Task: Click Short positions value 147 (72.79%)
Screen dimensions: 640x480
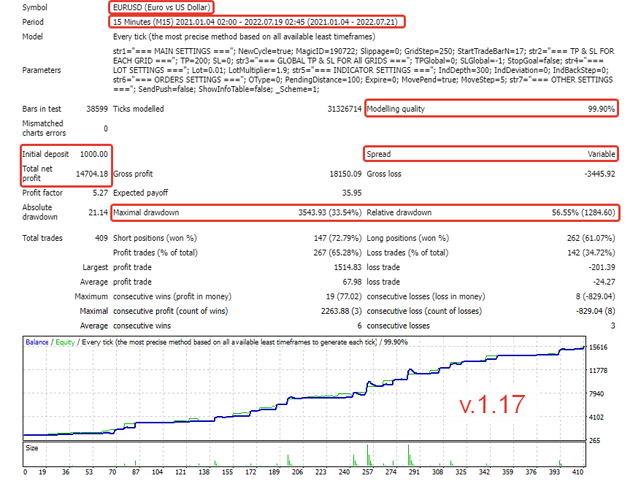Action: pos(338,238)
